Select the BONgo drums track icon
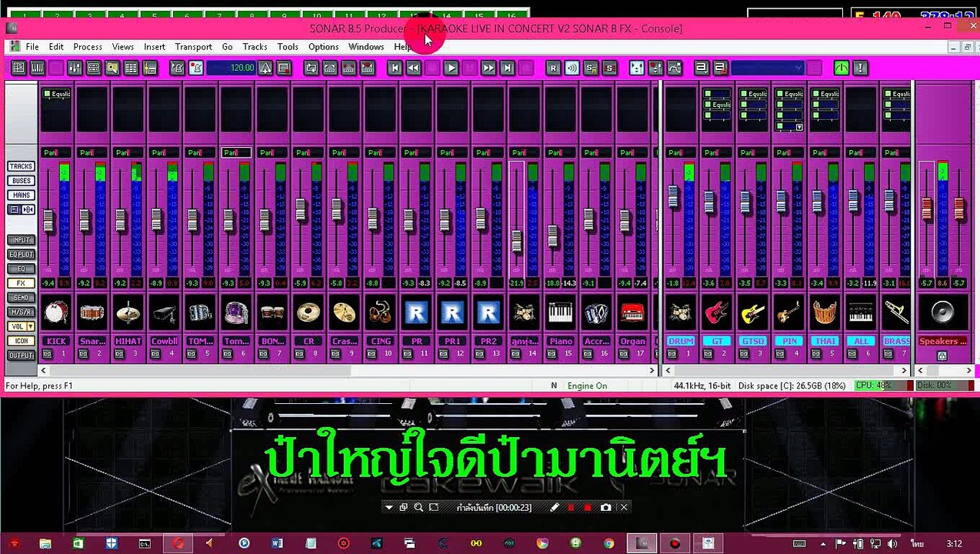Viewport: 980px width, 554px height. tap(272, 312)
